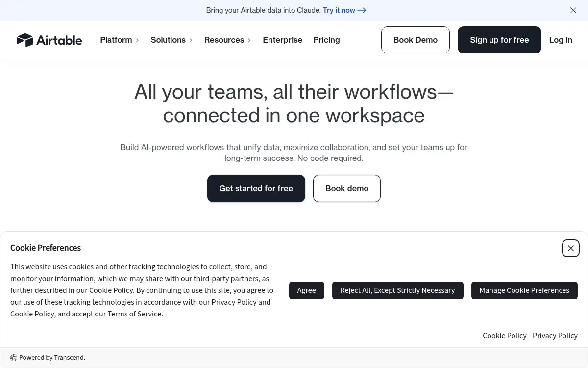
Task: Open the Pricing page
Action: tap(327, 40)
